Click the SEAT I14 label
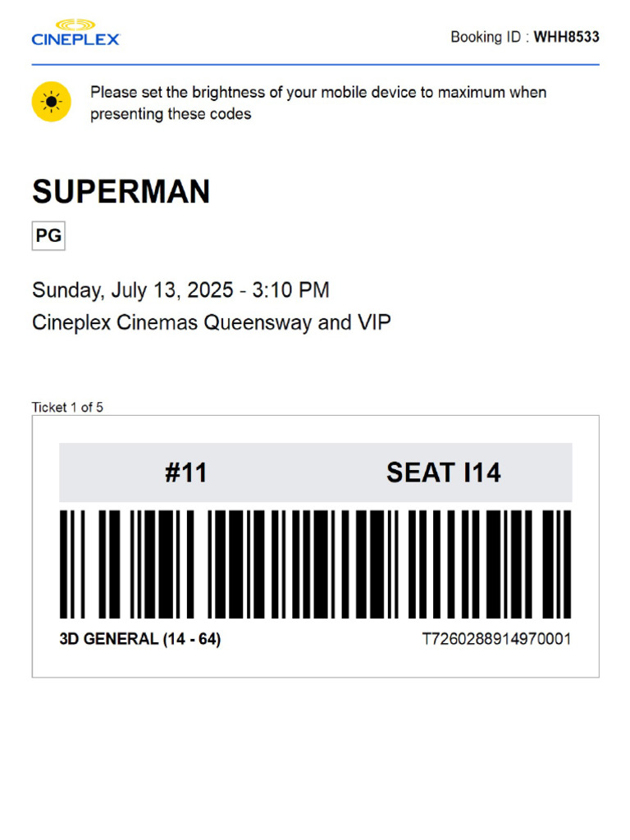Viewport: 630px width, 840px height. tap(443, 472)
